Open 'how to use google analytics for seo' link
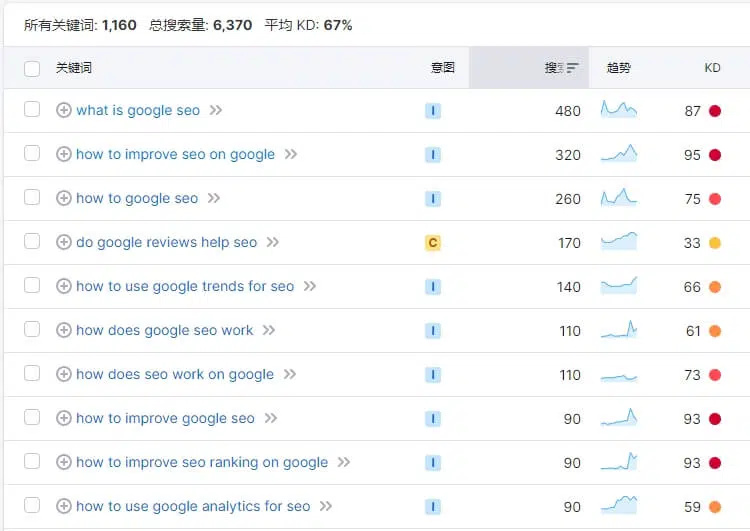Screen dimensions: 750x531 click(x=193, y=507)
